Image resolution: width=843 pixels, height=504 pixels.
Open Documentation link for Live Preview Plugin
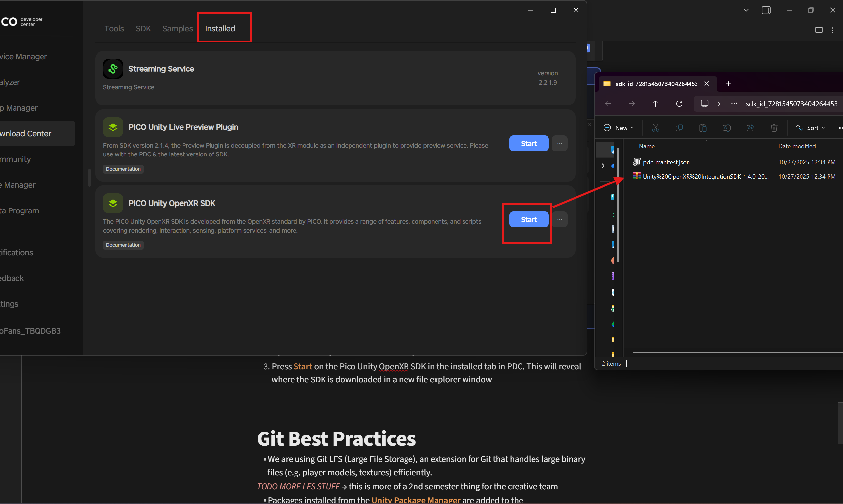(x=123, y=169)
